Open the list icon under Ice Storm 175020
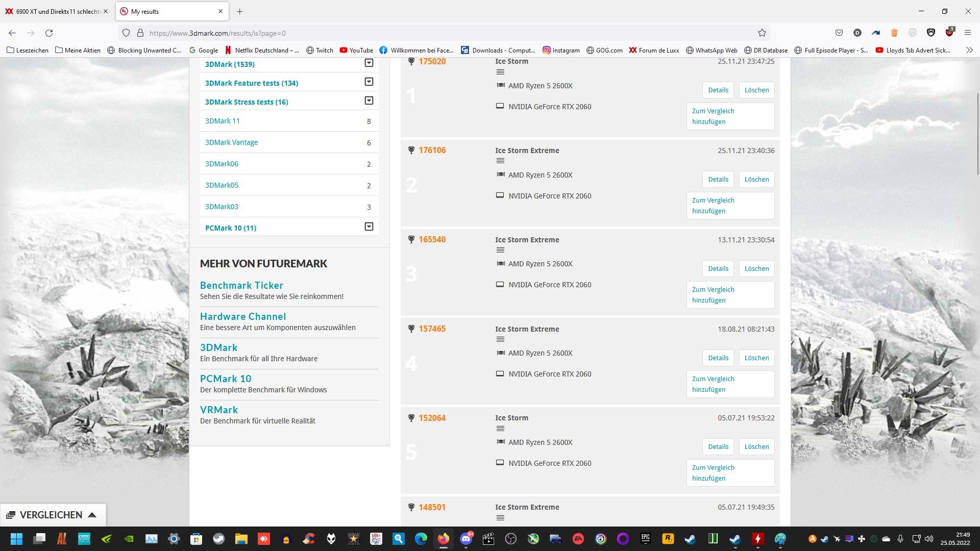This screenshot has width=980, height=551. 500,72
